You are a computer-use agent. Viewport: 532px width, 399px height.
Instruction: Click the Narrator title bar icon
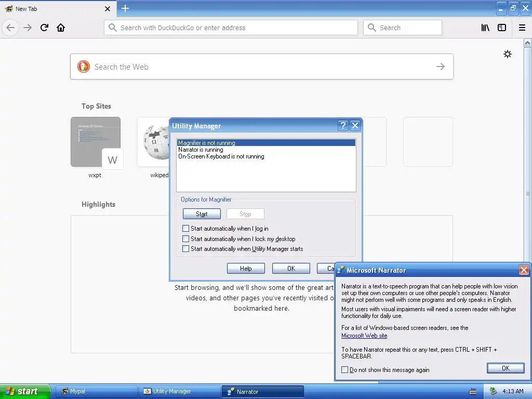tap(341, 270)
